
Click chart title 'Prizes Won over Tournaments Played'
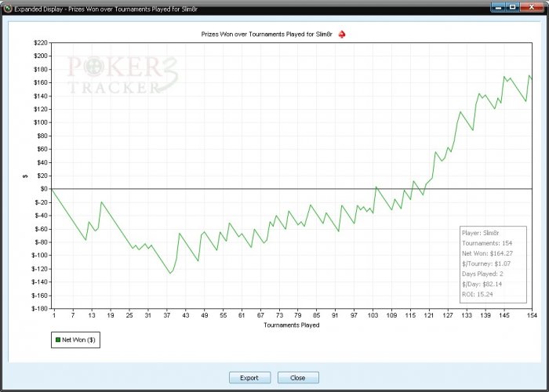tap(267, 34)
